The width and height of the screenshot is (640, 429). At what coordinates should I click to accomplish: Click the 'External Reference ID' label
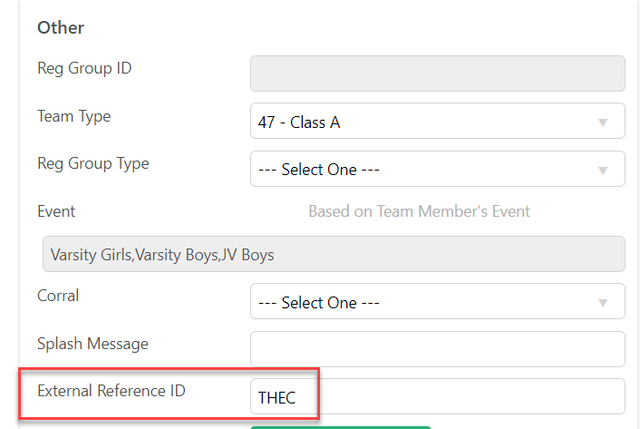click(111, 391)
